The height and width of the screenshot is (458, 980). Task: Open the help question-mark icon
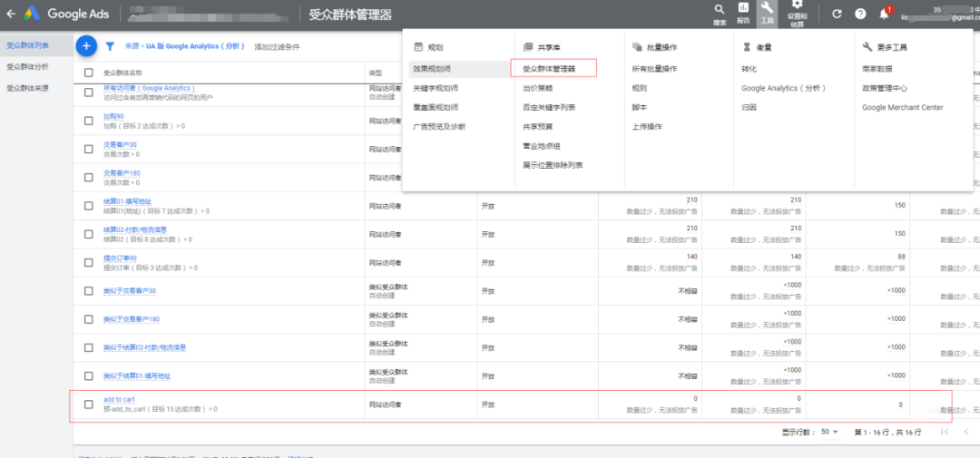[860, 14]
